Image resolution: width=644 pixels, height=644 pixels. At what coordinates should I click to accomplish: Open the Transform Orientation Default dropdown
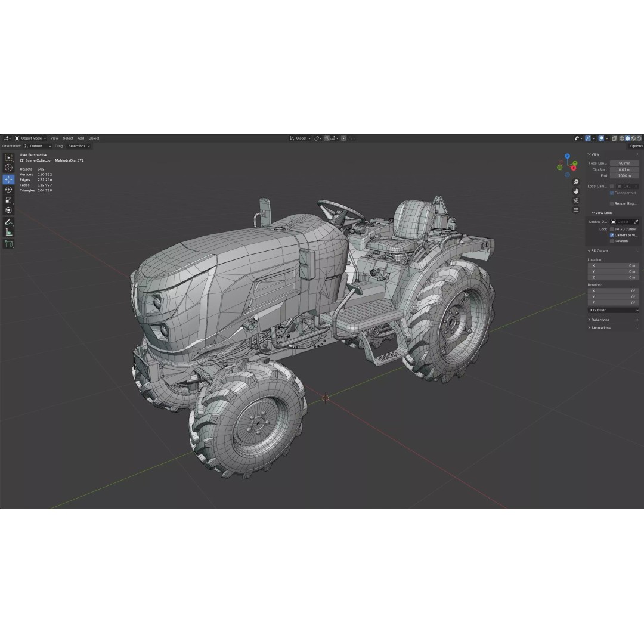(x=36, y=145)
